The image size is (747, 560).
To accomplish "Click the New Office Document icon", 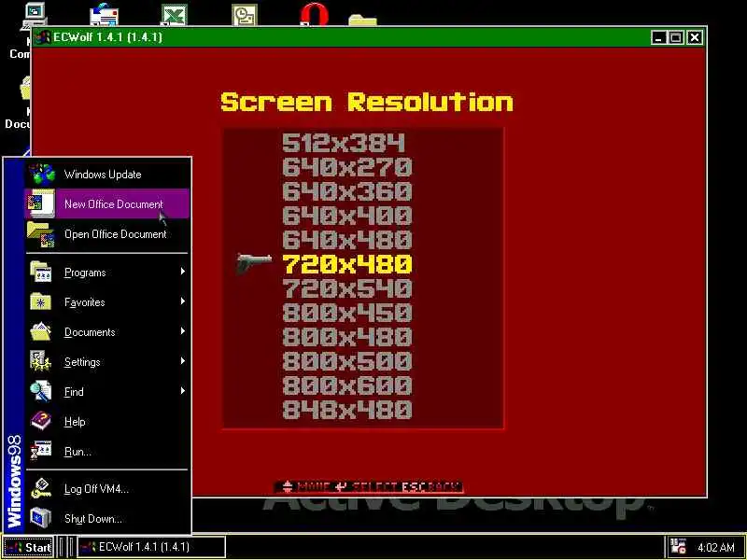I will [41, 203].
